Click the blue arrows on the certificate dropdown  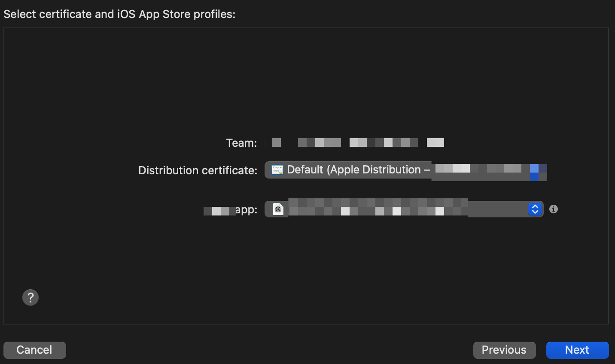pos(534,171)
